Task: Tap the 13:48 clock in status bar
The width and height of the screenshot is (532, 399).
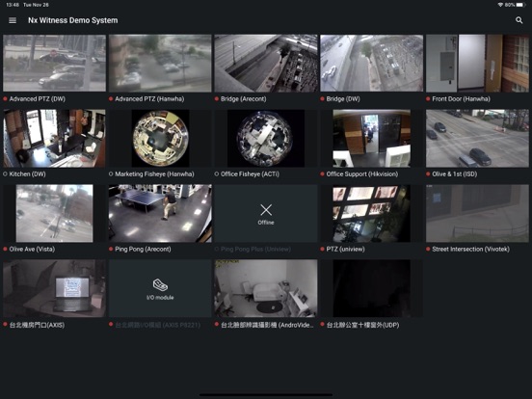Action: coord(13,5)
